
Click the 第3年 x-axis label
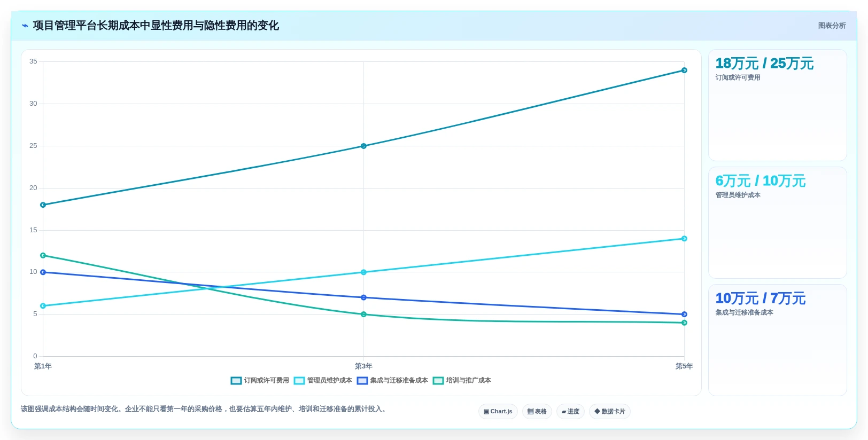tap(363, 366)
